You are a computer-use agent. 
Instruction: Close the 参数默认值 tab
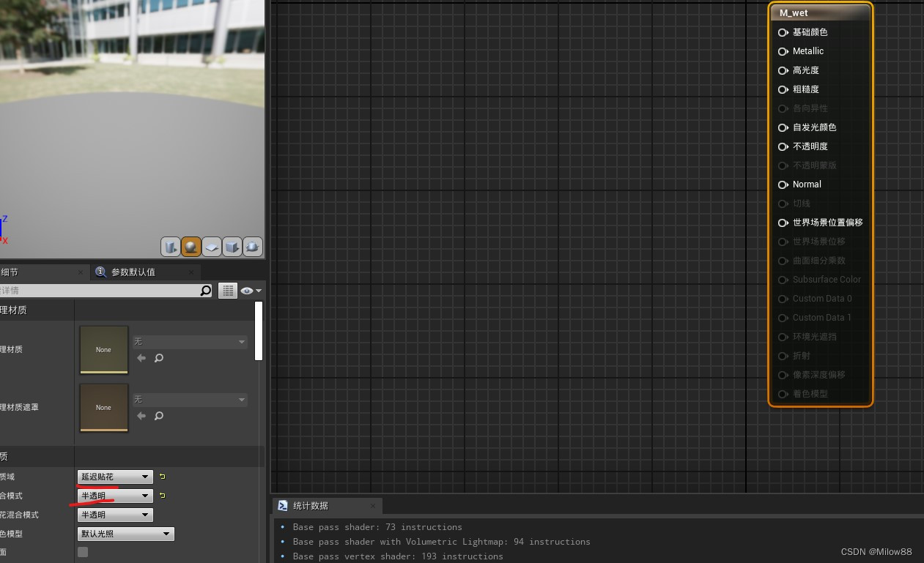(x=192, y=272)
